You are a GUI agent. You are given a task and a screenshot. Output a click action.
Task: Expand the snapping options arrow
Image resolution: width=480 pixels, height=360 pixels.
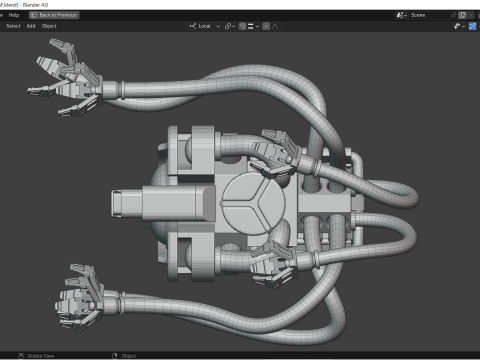[x=257, y=26]
